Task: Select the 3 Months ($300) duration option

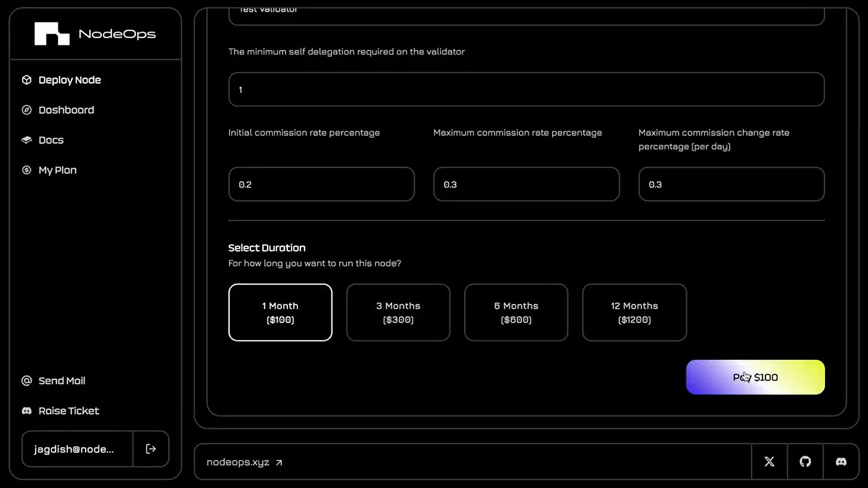Action: tap(398, 312)
